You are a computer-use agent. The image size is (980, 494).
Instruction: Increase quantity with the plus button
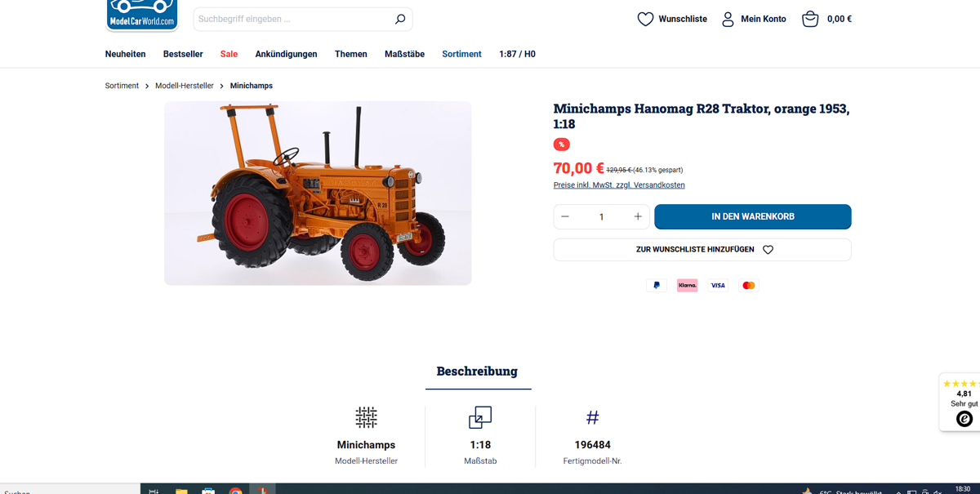638,216
